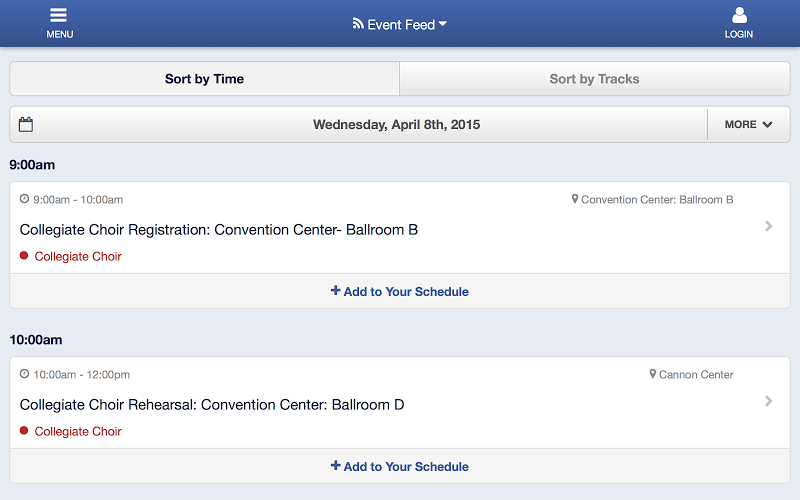
Task: Add Choir Rehearsal to your schedule
Action: (400, 467)
